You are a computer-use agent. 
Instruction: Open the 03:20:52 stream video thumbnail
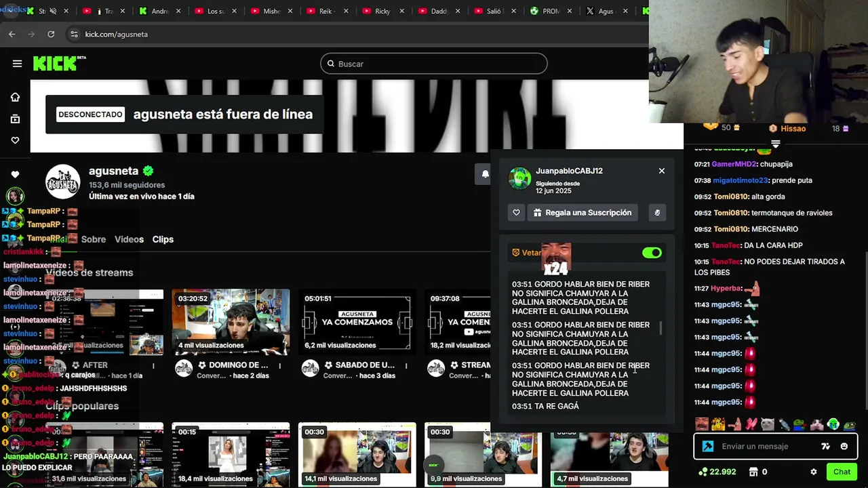pyautogui.click(x=231, y=323)
